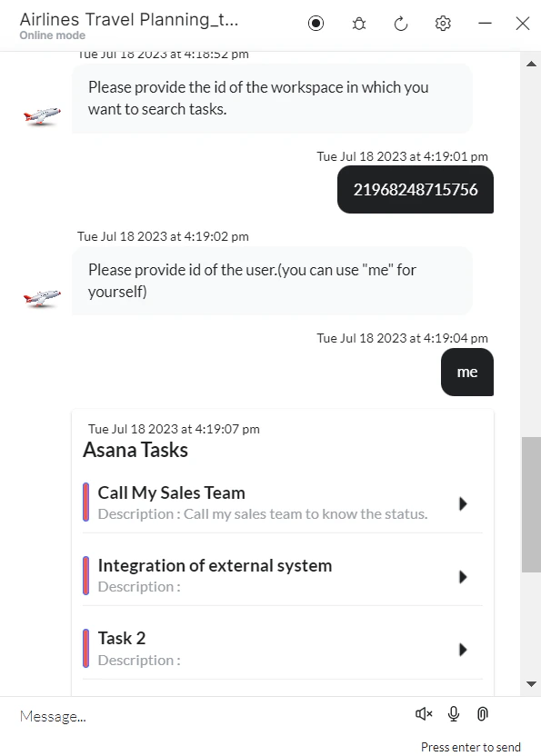This screenshot has width=541, height=756.
Task: Unmute chat audio with the speaker toggle
Action: 423,715
